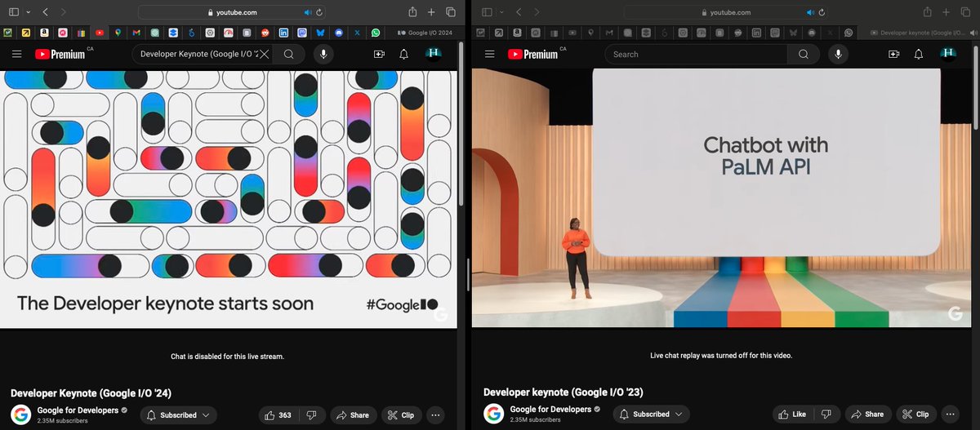Open more actions for I/O '23 video
980x430 pixels.
pos(950,414)
